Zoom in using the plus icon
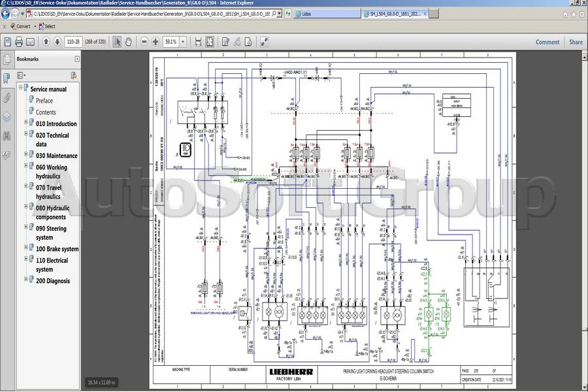The image size is (588, 392). click(x=155, y=41)
